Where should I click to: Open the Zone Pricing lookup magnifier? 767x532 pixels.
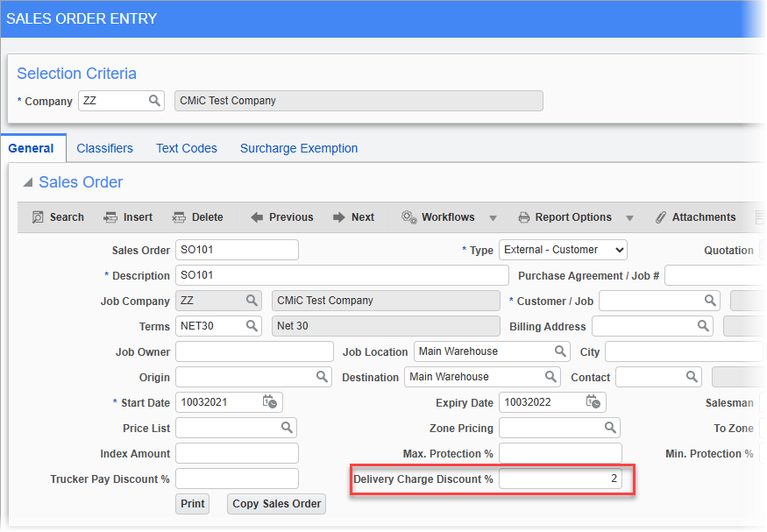pyautogui.click(x=610, y=428)
